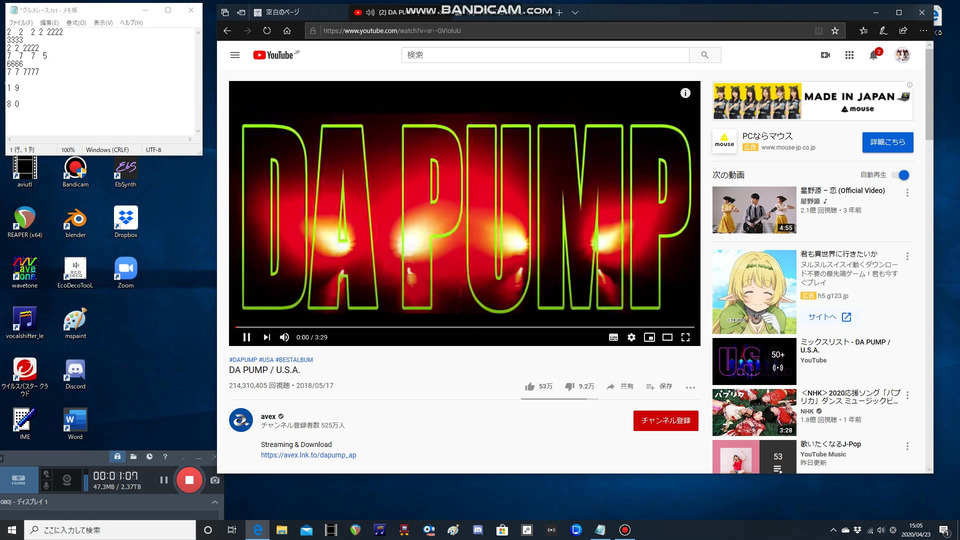Subscribe with the チャンネル登録 button

(x=666, y=421)
